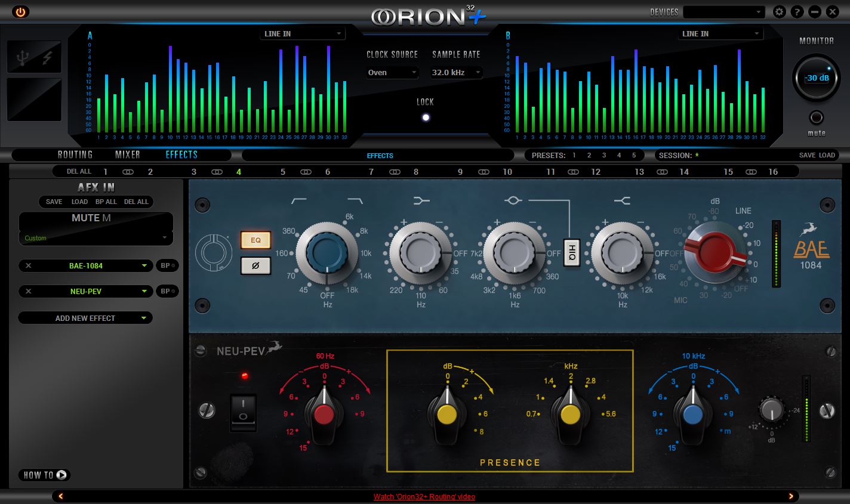
Task: Toggle the monitor mute button
Action: tap(816, 118)
